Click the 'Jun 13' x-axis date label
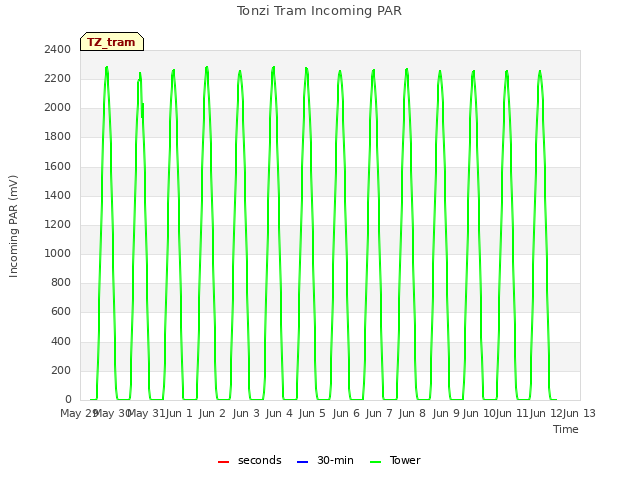 (x=579, y=413)
